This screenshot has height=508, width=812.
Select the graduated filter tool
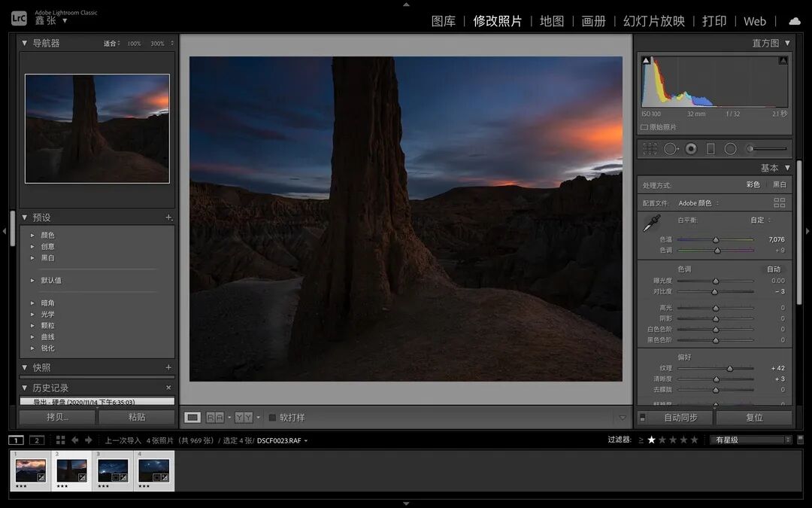coord(711,149)
